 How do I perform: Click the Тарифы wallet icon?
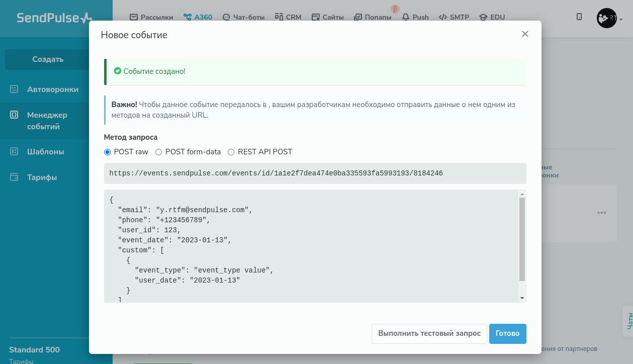point(14,177)
